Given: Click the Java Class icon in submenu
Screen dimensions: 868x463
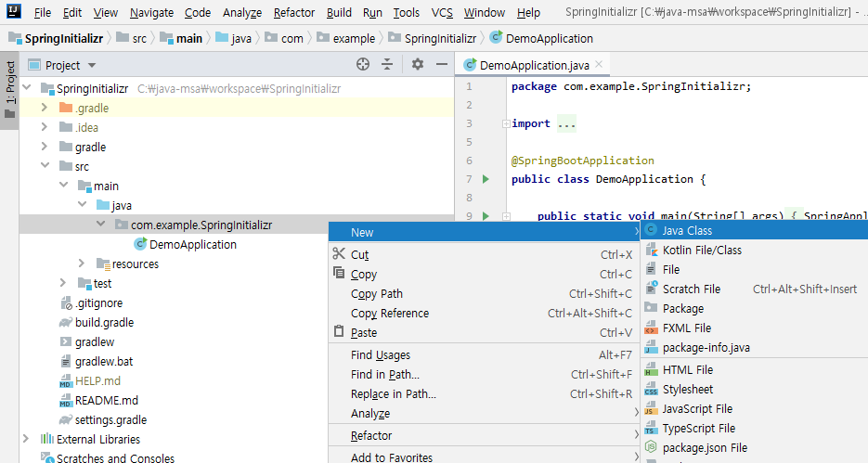Looking at the screenshot, I should [x=651, y=230].
